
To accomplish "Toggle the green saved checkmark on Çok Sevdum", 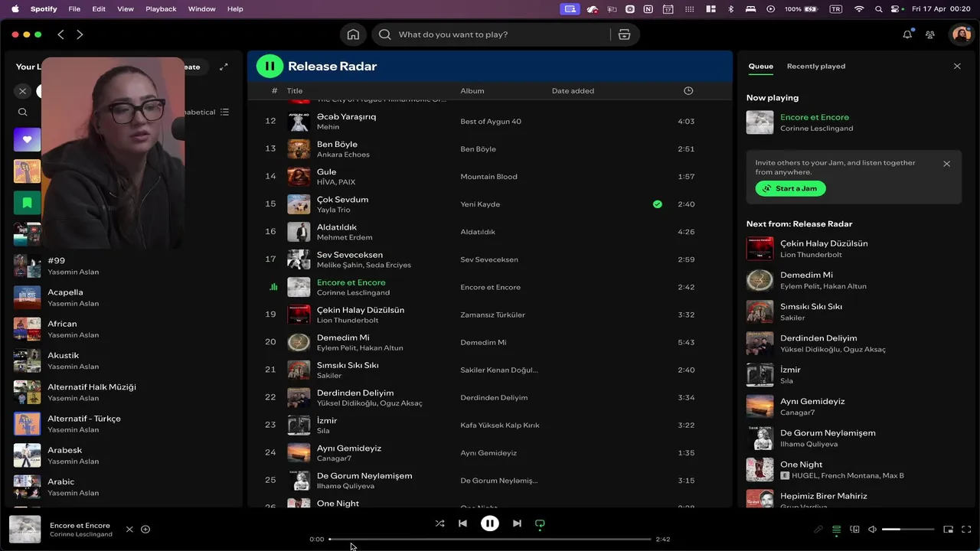I will [x=657, y=204].
